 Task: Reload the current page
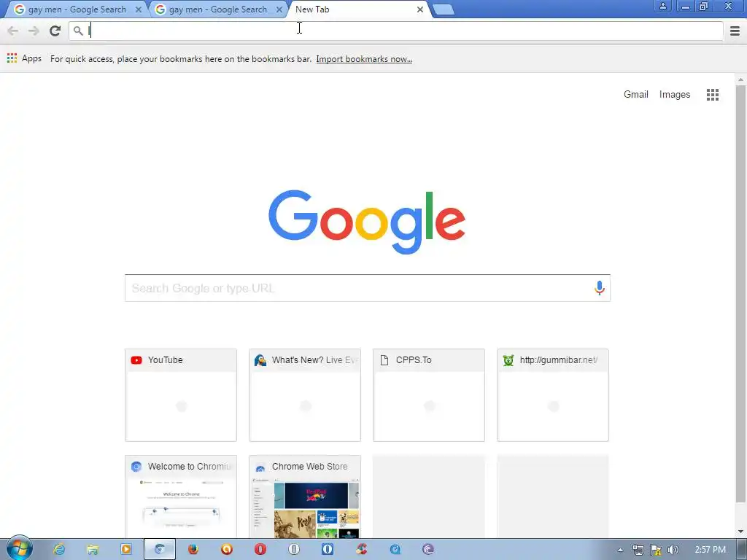55,31
